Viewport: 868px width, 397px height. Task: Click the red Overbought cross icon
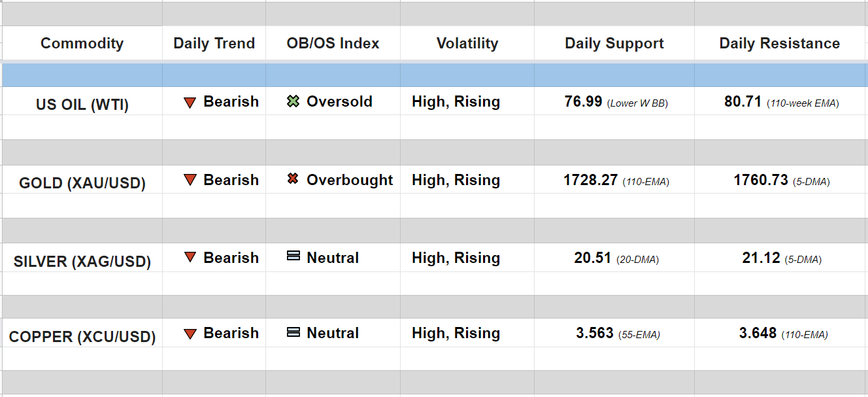click(x=293, y=179)
